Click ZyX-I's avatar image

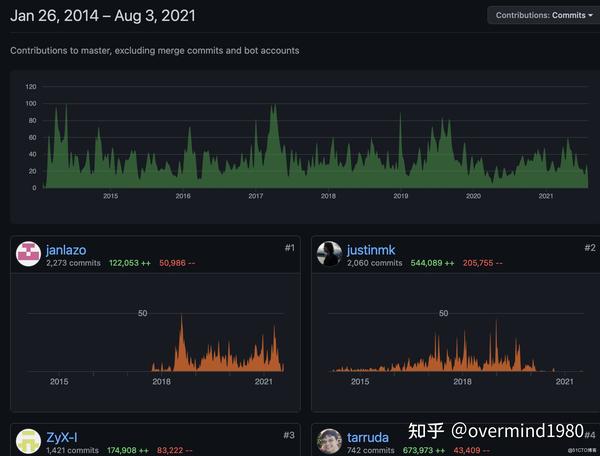point(28,441)
